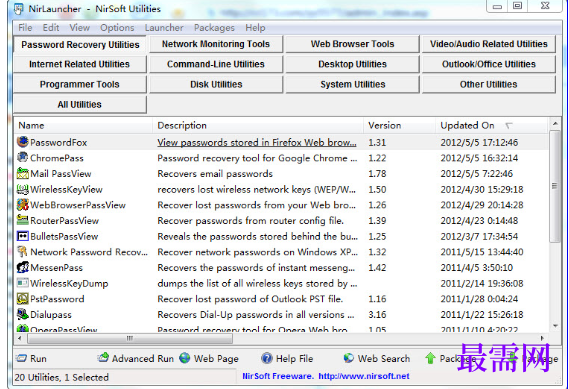Switch to Network Monitoring Tools
Screen dimensions: 569x389
(216, 44)
